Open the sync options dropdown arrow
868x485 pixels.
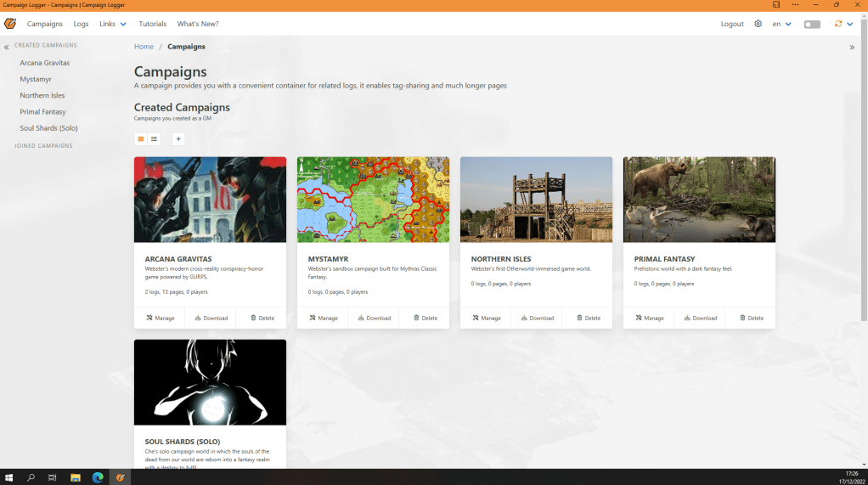click(849, 24)
